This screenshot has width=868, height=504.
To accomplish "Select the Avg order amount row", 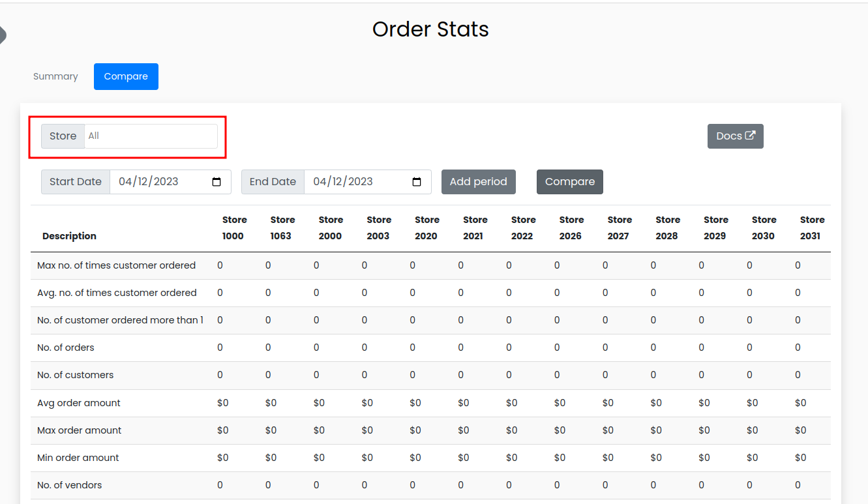I will (x=79, y=403).
